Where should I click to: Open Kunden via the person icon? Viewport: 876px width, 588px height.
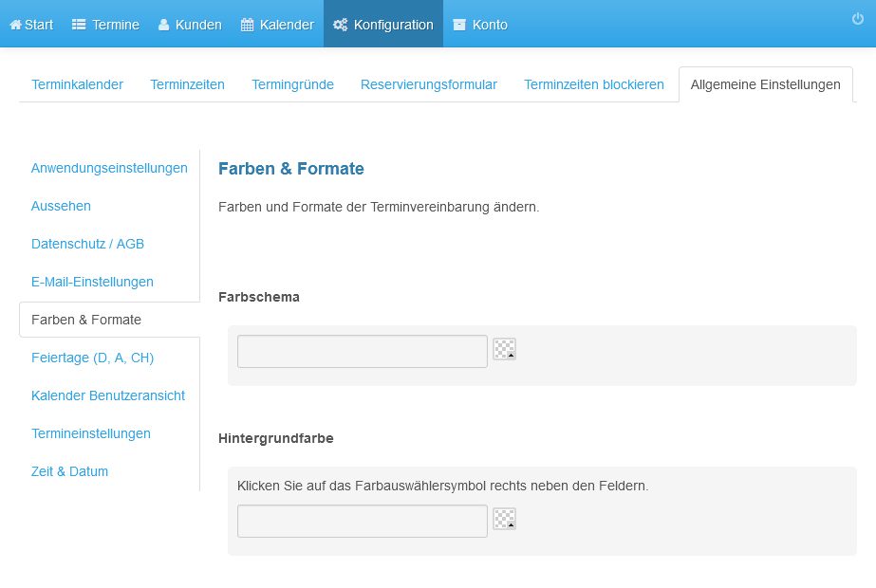coord(163,25)
